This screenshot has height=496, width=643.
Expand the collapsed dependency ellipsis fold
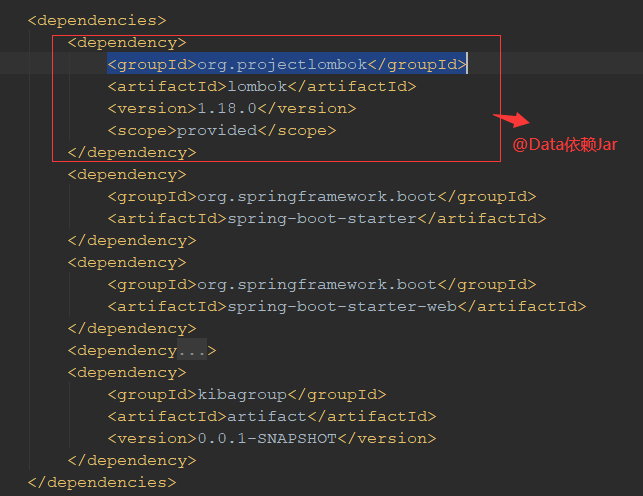(192, 350)
